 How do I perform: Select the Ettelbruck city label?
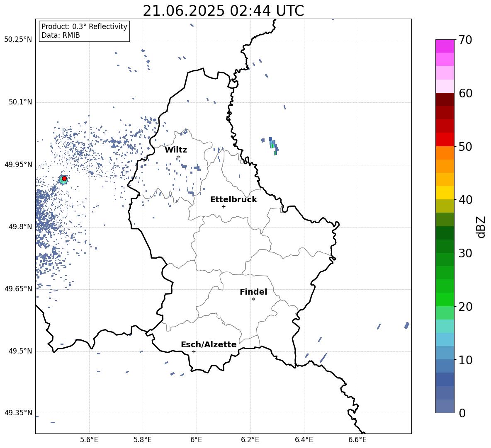(x=233, y=200)
